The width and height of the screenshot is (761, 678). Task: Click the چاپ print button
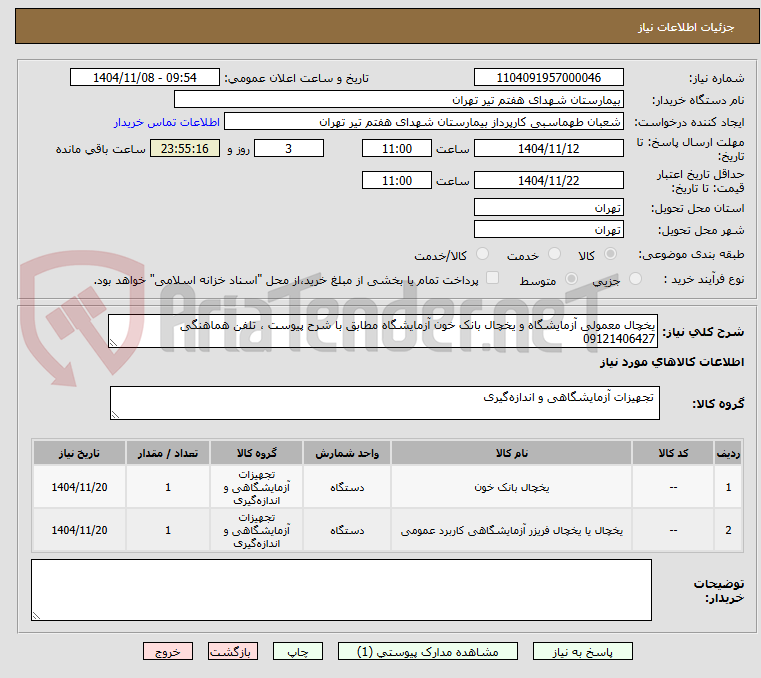[298, 651]
